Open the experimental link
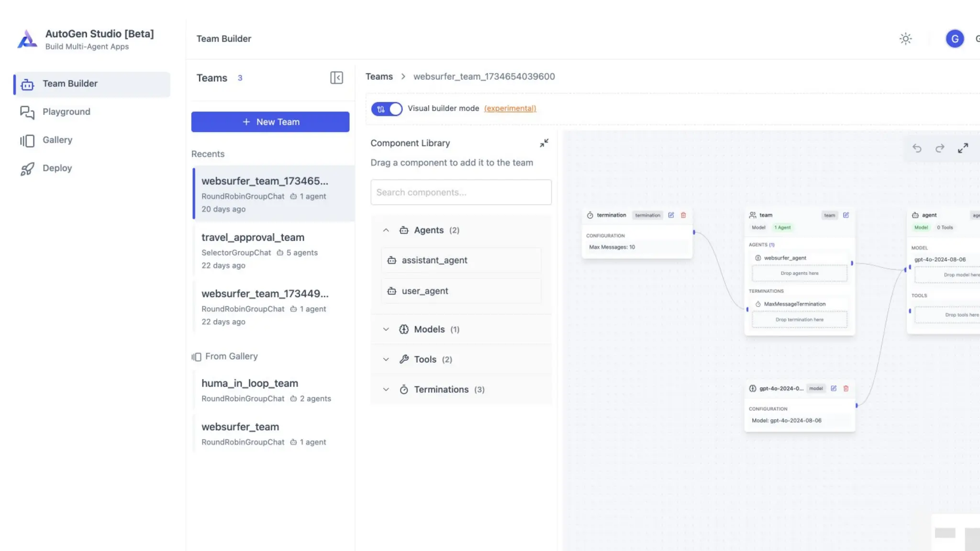 (510, 109)
